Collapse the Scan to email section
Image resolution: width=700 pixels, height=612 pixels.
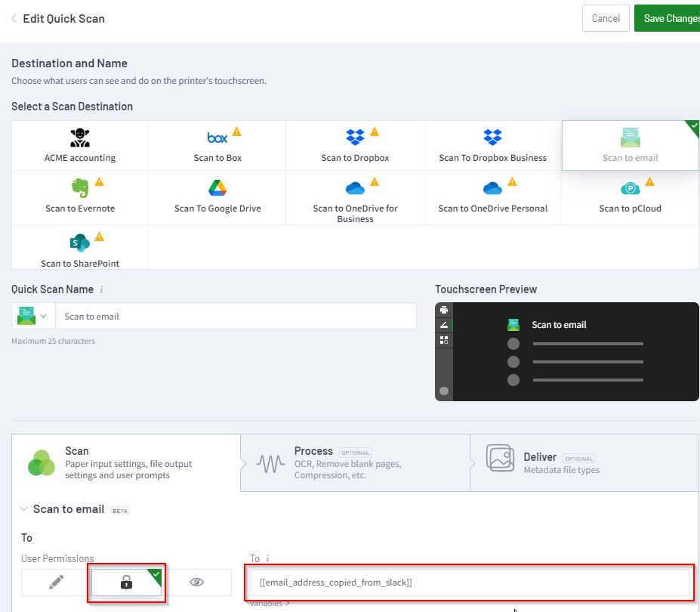point(24,508)
